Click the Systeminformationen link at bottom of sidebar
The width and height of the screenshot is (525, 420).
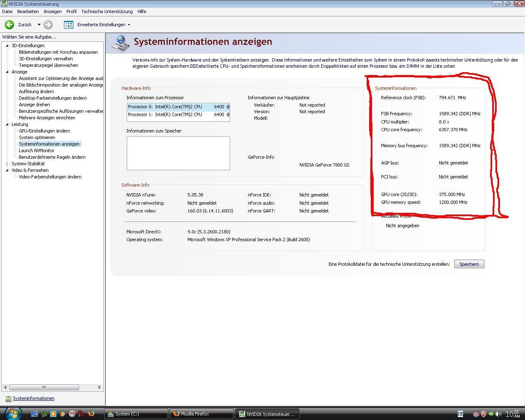34,398
